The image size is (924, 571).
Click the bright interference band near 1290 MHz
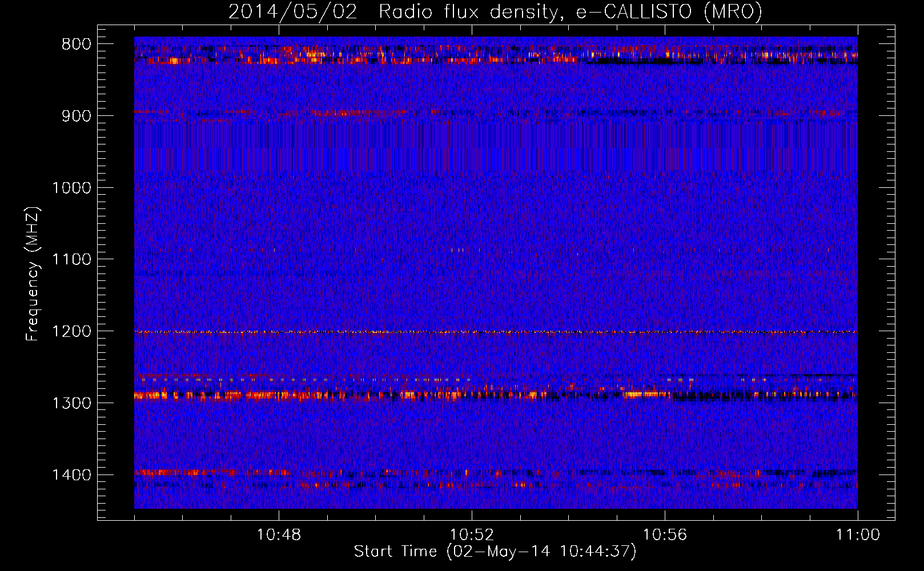(496, 395)
